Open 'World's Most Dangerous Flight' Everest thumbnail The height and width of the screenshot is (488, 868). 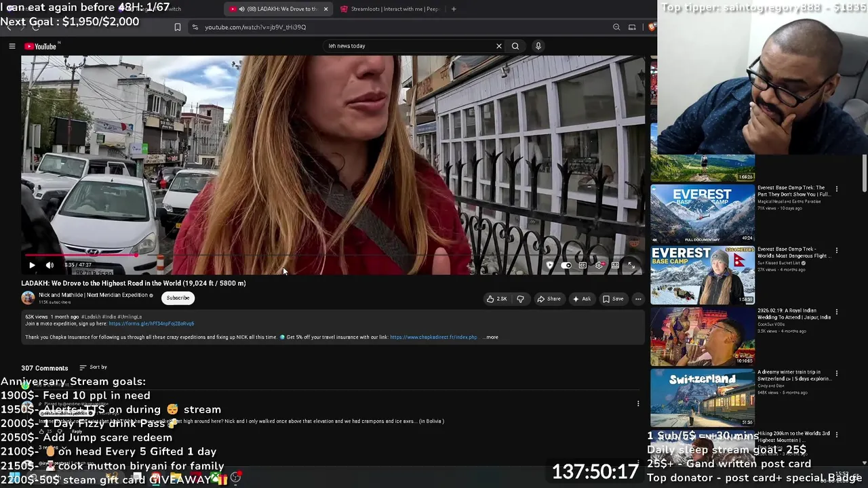click(703, 275)
